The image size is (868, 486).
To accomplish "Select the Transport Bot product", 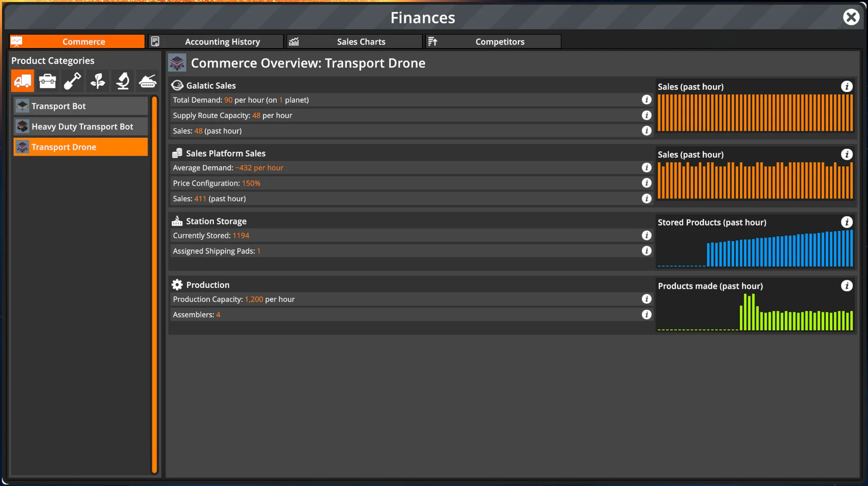I will point(80,106).
